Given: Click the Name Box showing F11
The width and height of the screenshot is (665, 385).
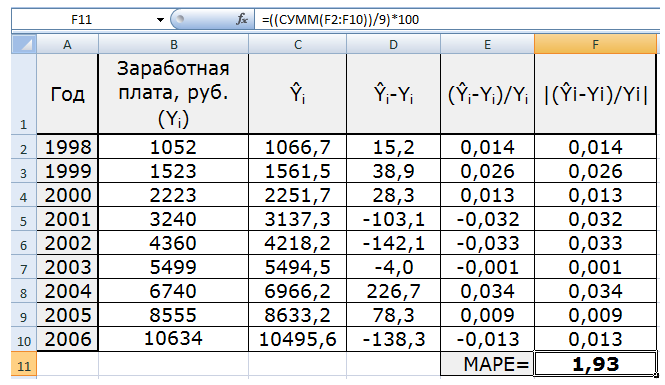Looking at the screenshot, I should [x=81, y=20].
